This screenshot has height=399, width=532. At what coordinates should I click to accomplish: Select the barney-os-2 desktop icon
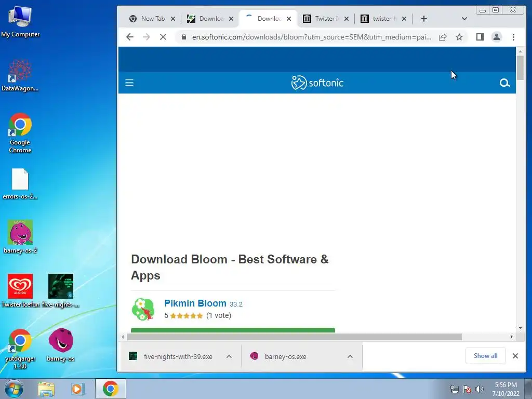click(20, 237)
